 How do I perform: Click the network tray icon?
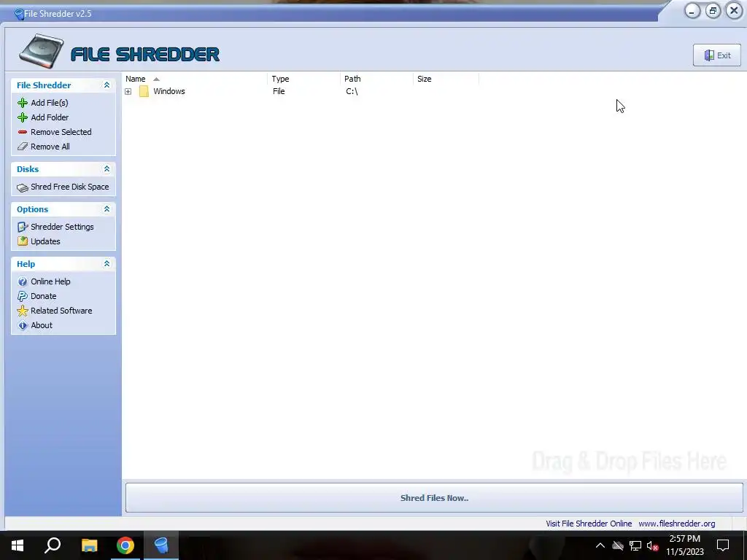click(x=635, y=546)
